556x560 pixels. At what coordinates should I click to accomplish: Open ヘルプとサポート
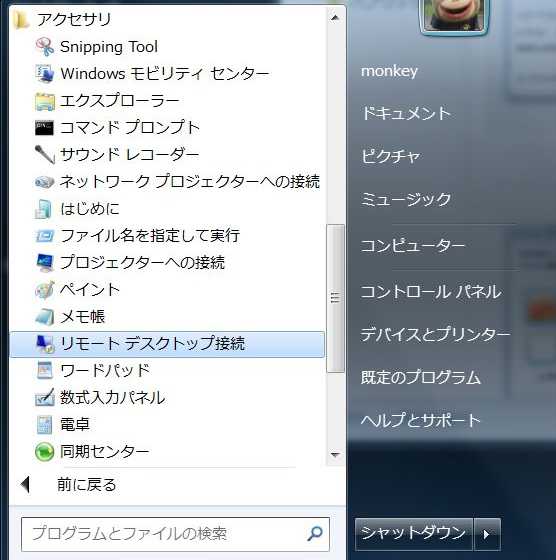tap(421, 420)
